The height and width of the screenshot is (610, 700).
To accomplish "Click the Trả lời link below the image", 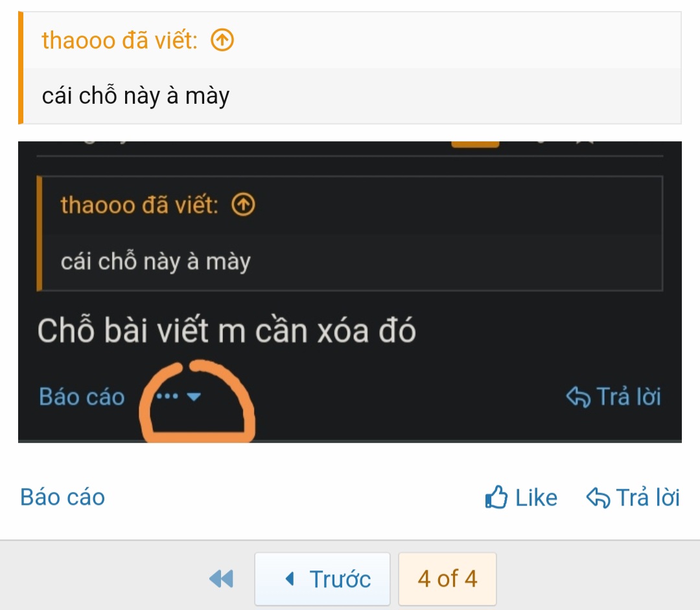I will pyautogui.click(x=647, y=497).
